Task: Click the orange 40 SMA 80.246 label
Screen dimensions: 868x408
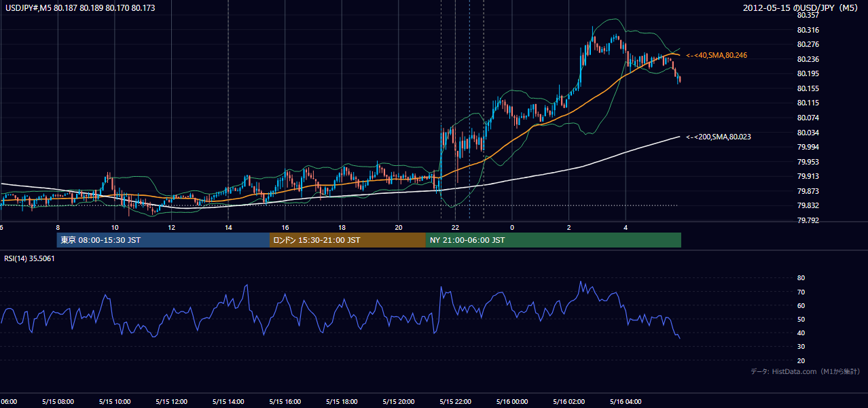Action: [x=717, y=55]
